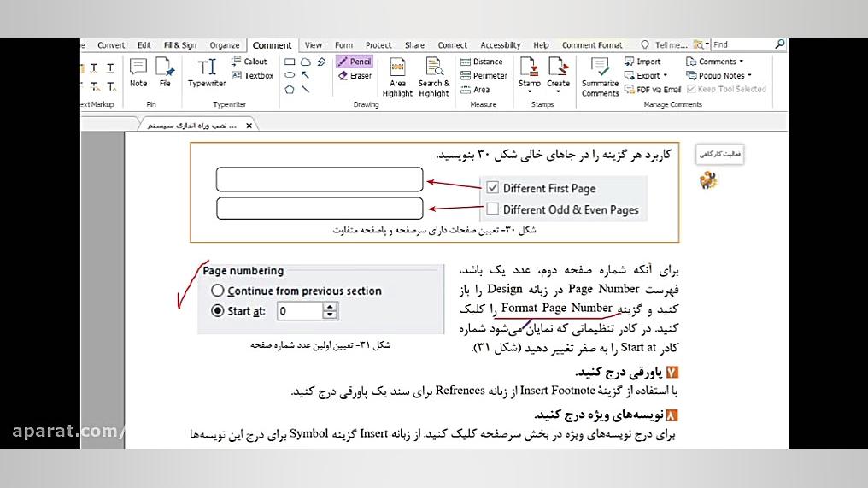Viewport: 868px width, 488px height.
Task: Open Summarize Comments
Action: (x=600, y=78)
